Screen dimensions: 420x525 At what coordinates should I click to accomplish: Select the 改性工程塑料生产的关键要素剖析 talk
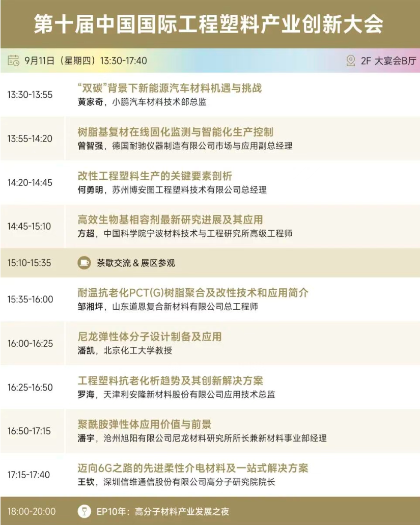(x=155, y=176)
